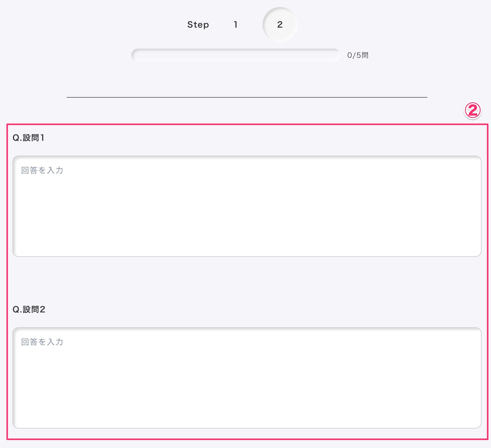Click the horizontal divider line below progress

[x=247, y=97]
